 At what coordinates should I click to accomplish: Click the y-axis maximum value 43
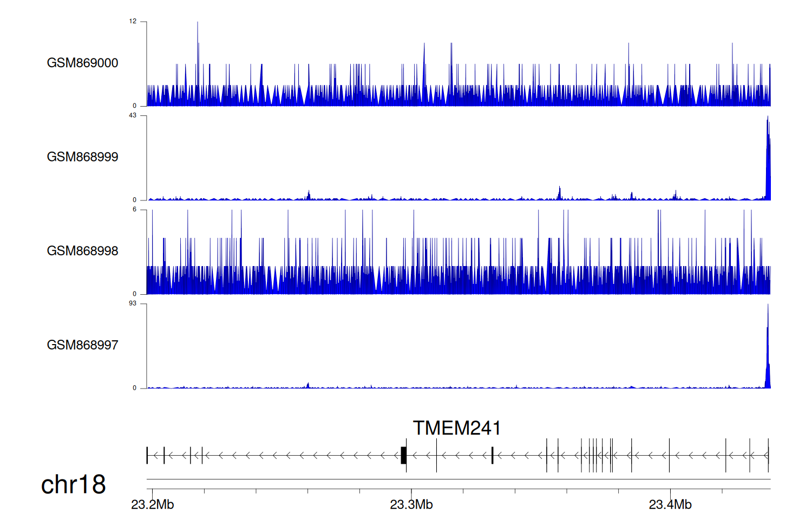(x=133, y=115)
